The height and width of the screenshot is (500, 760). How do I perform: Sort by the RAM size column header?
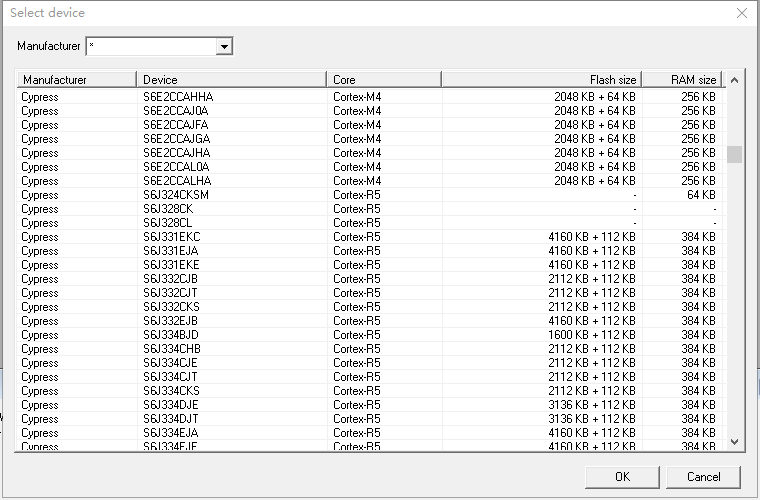click(x=682, y=79)
